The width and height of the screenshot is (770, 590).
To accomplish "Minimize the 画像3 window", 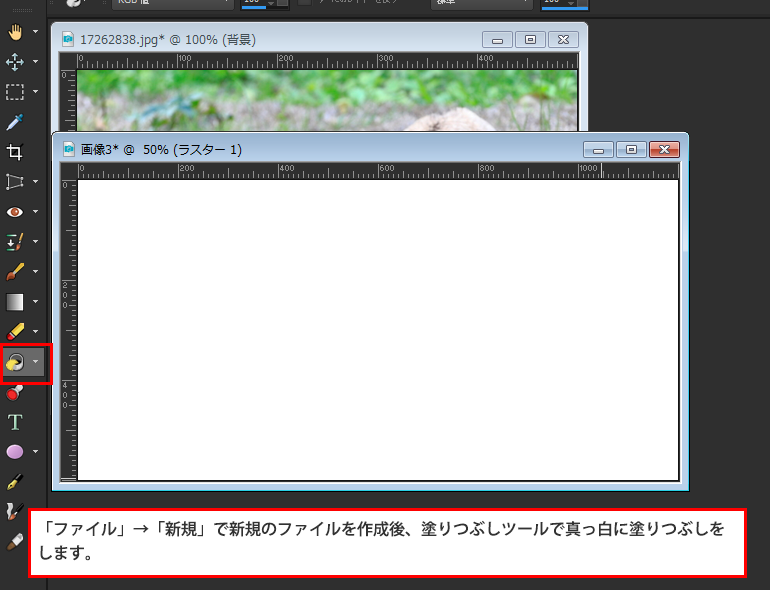I will [598, 149].
